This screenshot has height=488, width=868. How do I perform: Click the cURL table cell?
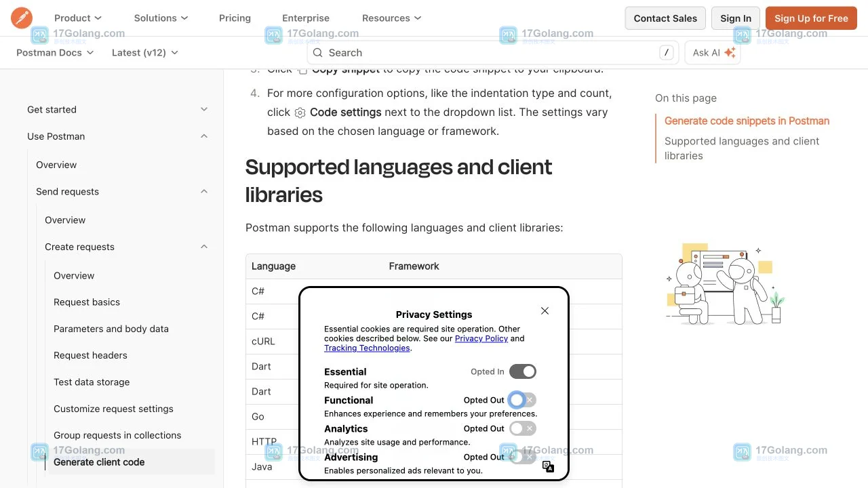tap(263, 342)
